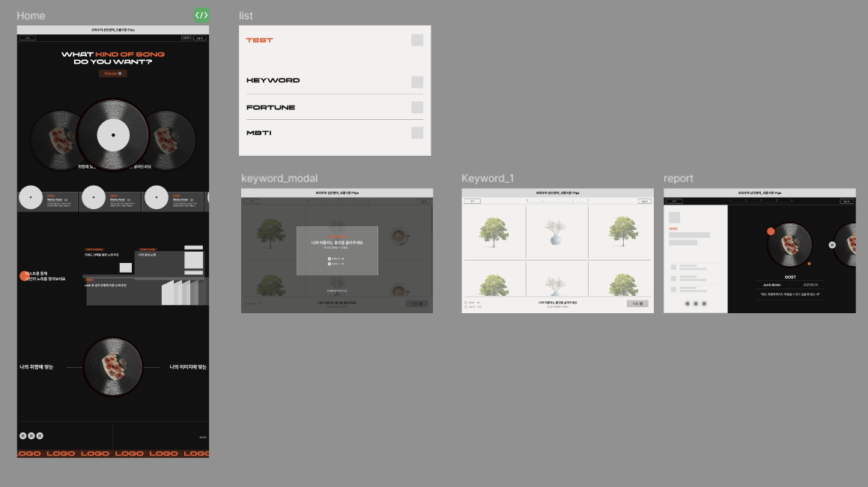The image size is (868, 487).
Task: Click the top-left tree image in Keyword_1
Action: pos(494,232)
